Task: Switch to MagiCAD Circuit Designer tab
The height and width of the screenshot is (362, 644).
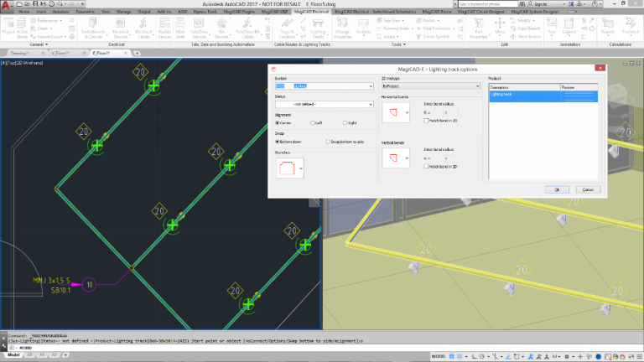Action: tap(481, 12)
